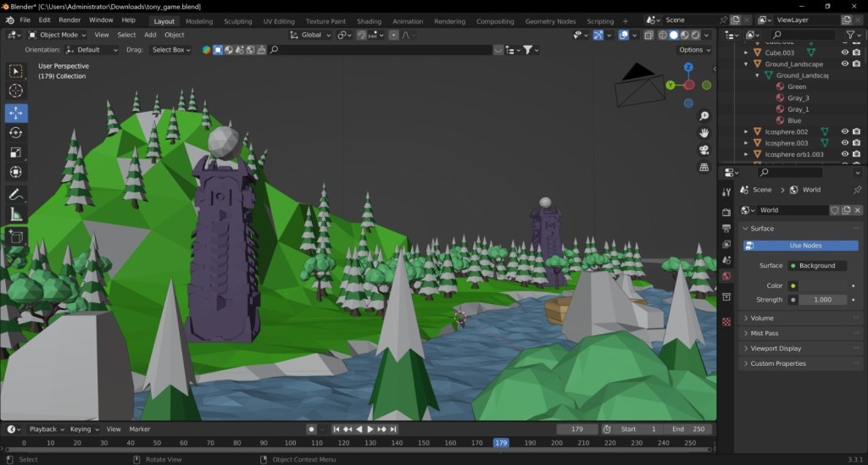The height and width of the screenshot is (465, 868).
Task: Hide Ground_Landscape in outliner
Action: 844,64
